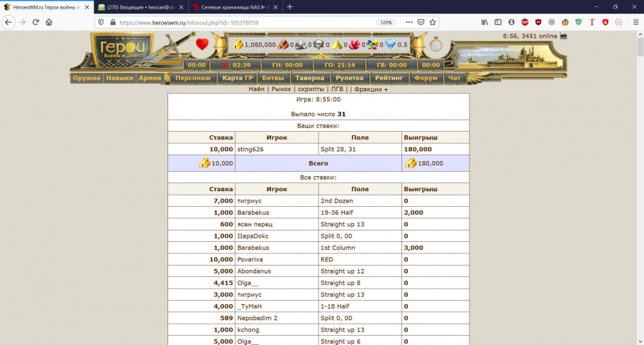Open the Adblock Plus extension icon
This screenshot has height=345, width=644.
(x=525, y=22)
